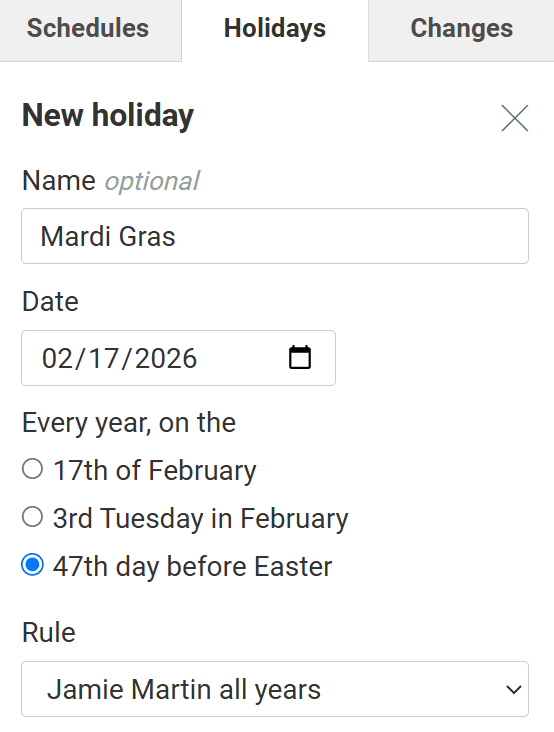Open the Rule dropdown showing Jamie Martin
Viewport: 554px width, 732px height.
point(275,689)
